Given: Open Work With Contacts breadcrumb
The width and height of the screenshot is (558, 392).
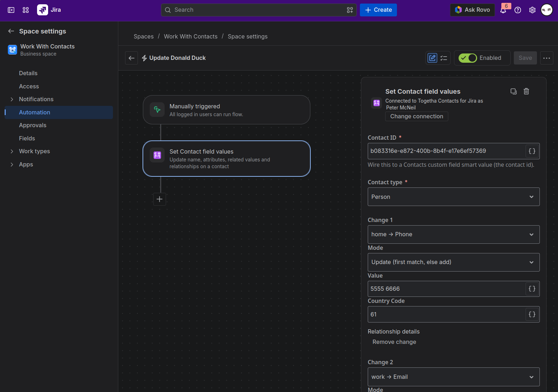Looking at the screenshot, I should pyautogui.click(x=191, y=36).
